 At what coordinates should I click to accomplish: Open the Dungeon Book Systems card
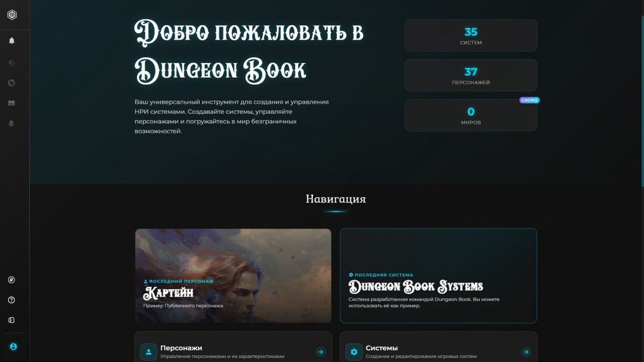[x=438, y=275]
